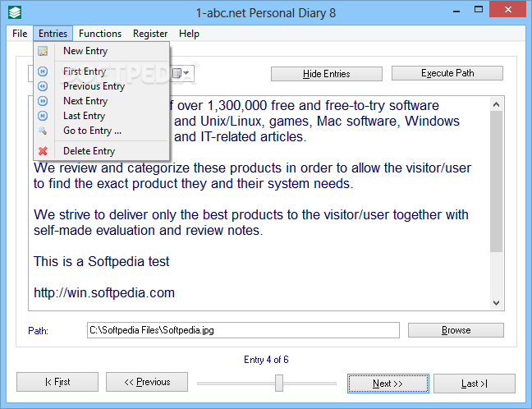Click the Execute Path button
The image size is (532, 409).
[447, 73]
